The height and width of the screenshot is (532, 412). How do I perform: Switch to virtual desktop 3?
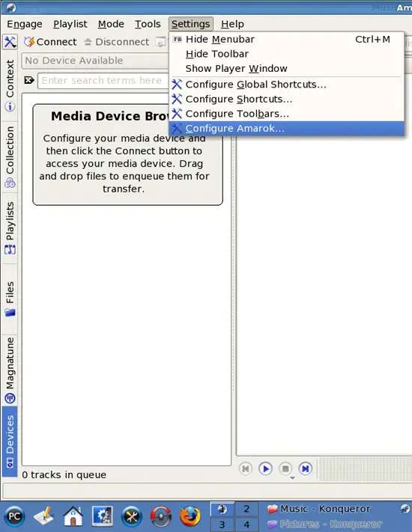pyautogui.click(x=222, y=525)
